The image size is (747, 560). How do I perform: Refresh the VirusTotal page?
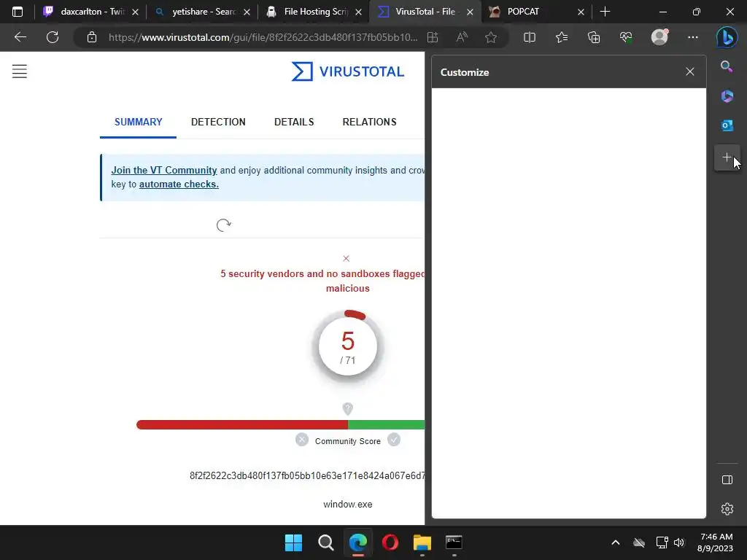(x=53, y=37)
